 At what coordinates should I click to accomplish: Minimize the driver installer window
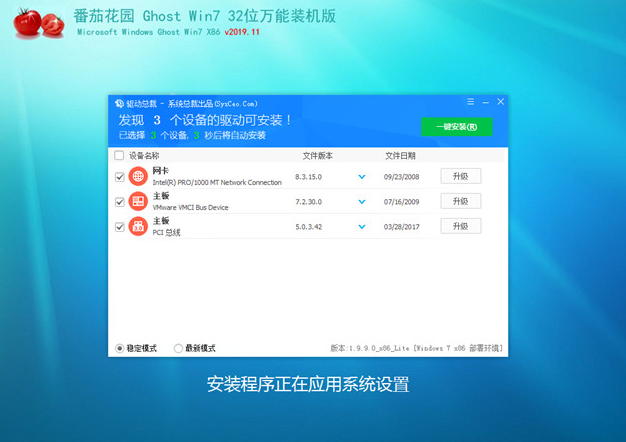(x=485, y=102)
